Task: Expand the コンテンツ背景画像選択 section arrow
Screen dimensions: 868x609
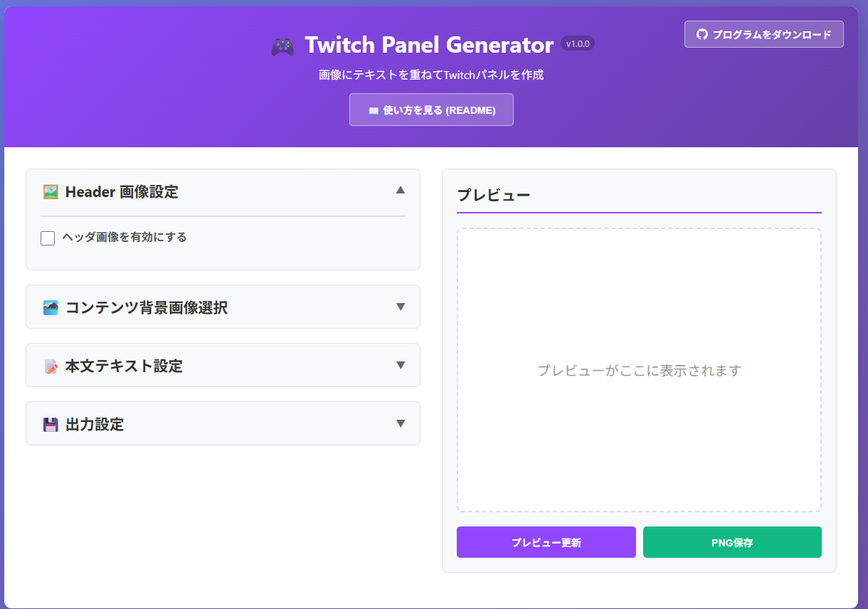Action: [401, 307]
